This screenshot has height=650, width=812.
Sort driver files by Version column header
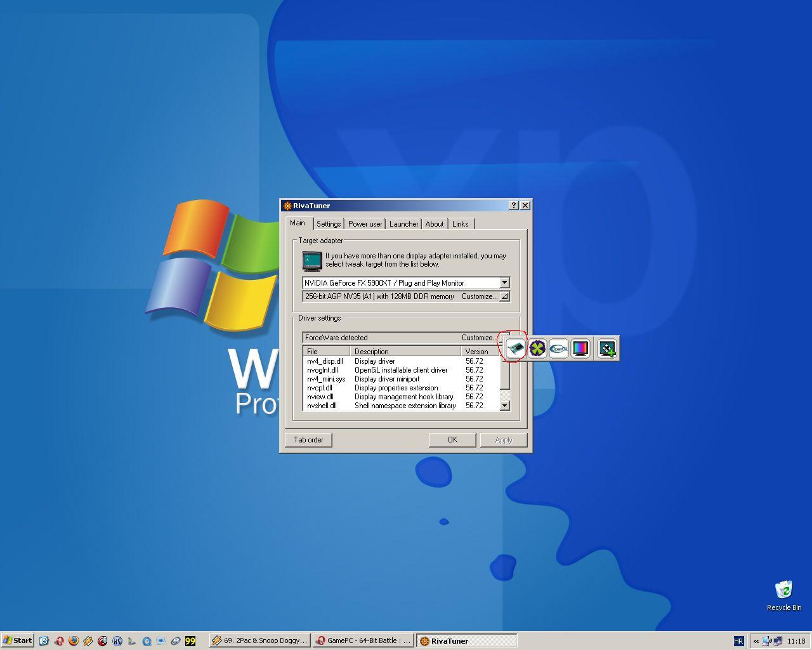click(x=480, y=352)
